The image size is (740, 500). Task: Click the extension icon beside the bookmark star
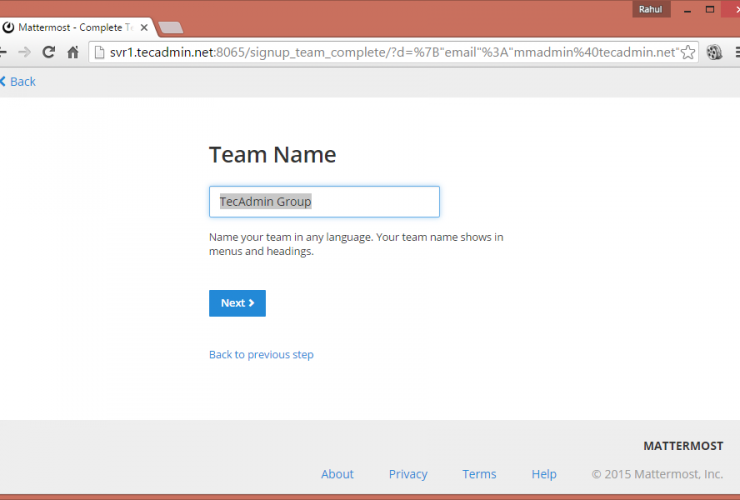(x=714, y=53)
